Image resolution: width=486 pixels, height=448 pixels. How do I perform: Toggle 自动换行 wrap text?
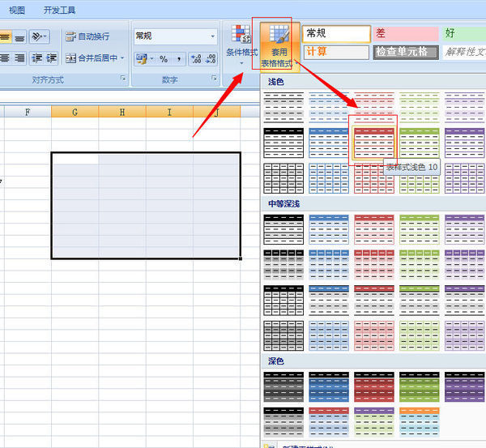[87, 36]
